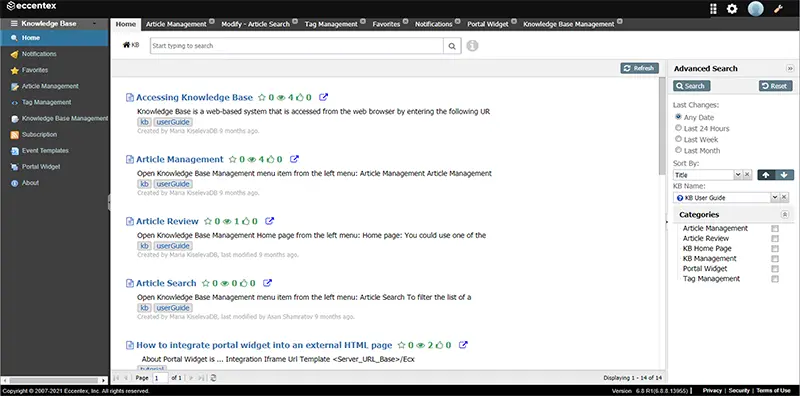This screenshot has width=800, height=396.
Task: Switch to Notifications tab
Action: click(434, 24)
